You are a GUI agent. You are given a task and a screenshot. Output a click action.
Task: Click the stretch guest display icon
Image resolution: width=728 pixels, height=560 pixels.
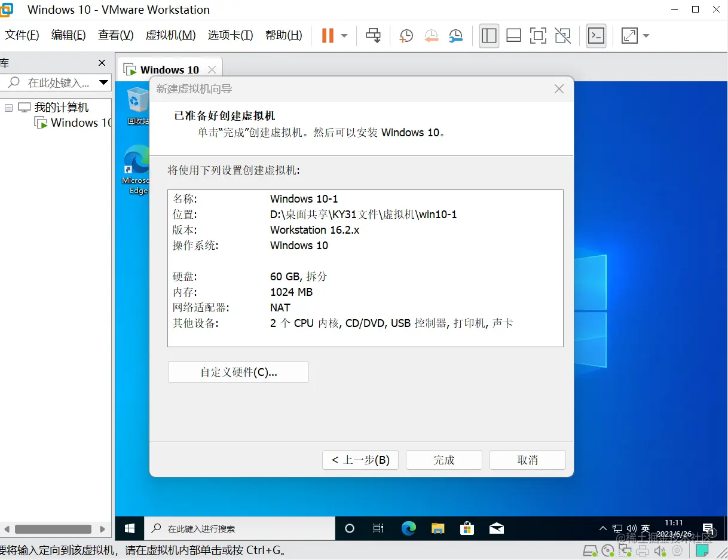[x=629, y=36]
